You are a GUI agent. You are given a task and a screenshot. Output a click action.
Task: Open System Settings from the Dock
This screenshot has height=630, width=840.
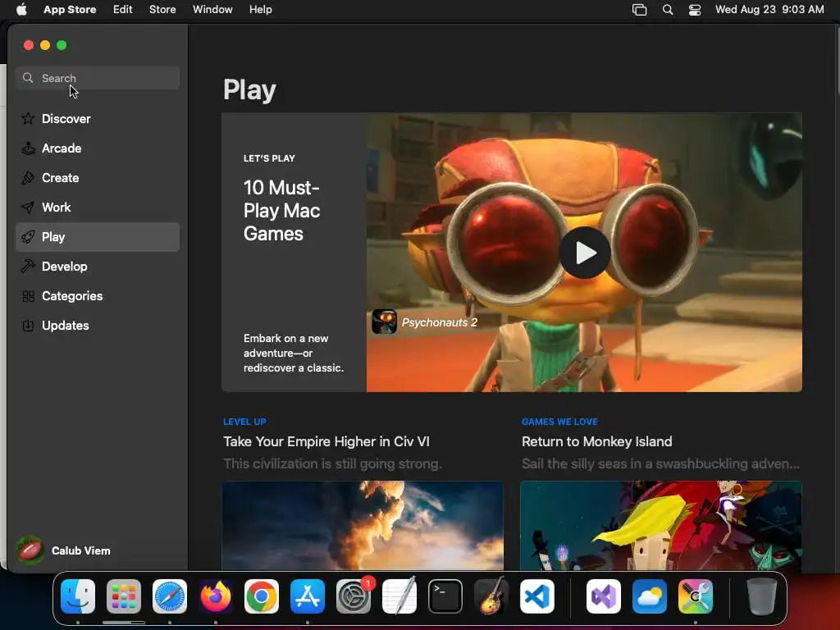point(354,596)
